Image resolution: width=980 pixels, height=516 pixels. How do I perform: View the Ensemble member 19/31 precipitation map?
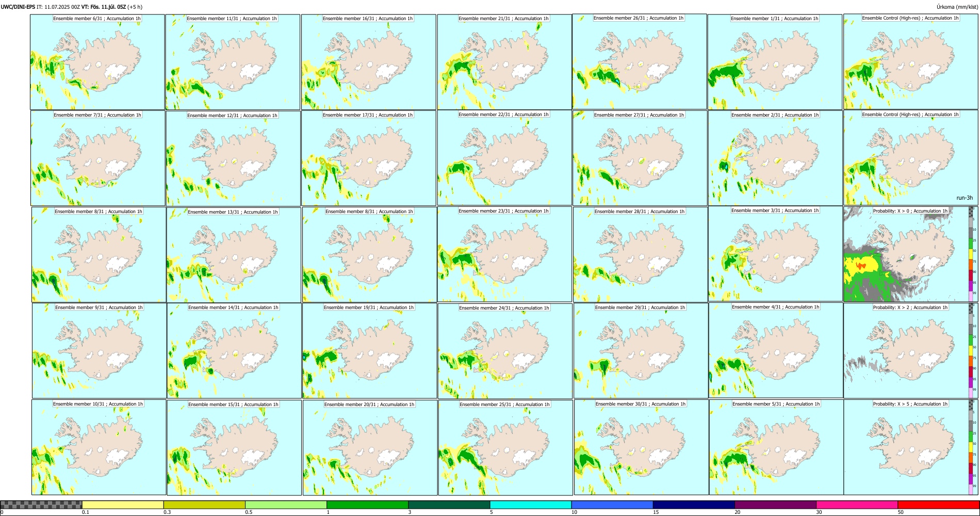tap(369, 351)
